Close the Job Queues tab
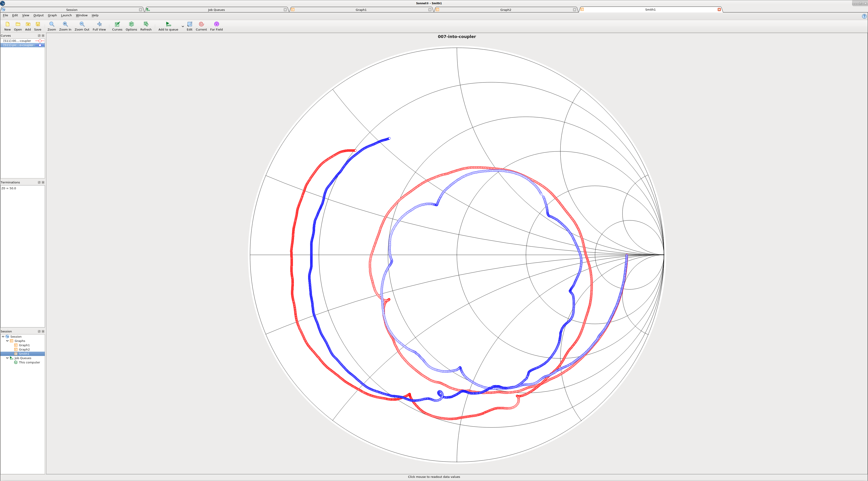The image size is (868, 481). 285,10
